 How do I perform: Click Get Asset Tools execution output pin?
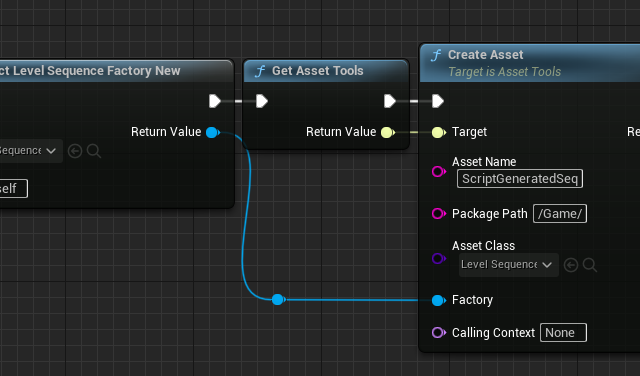pos(390,101)
